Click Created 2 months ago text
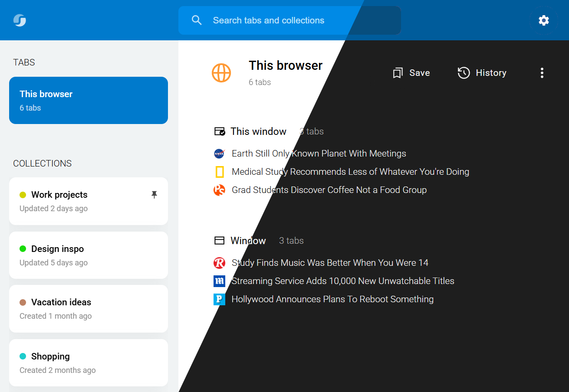The image size is (569, 392). (x=58, y=370)
